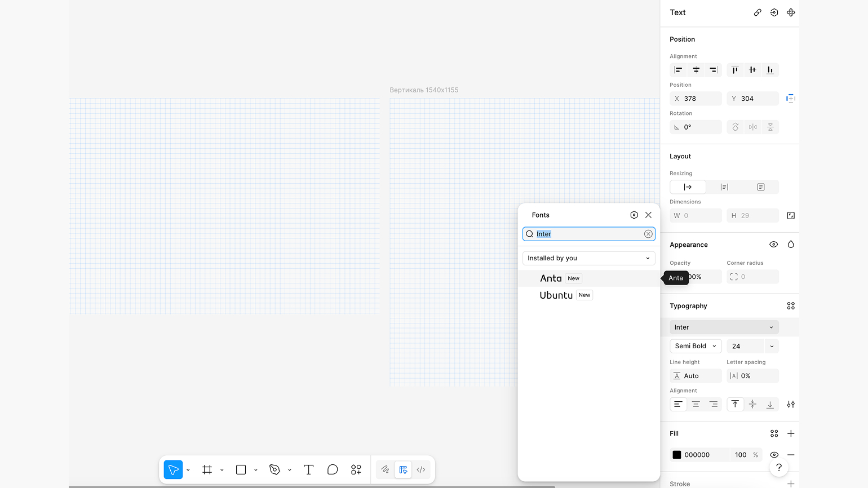The width and height of the screenshot is (868, 488).
Task: Add a new Fill with plus
Action: coord(791,433)
